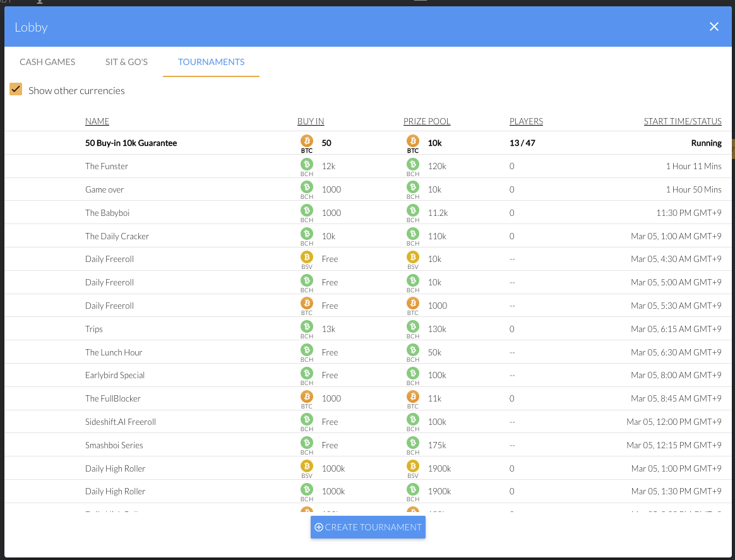The height and width of the screenshot is (560, 735).
Task: Select the Sideshift.AI Freeroll tournament
Action: click(368, 422)
